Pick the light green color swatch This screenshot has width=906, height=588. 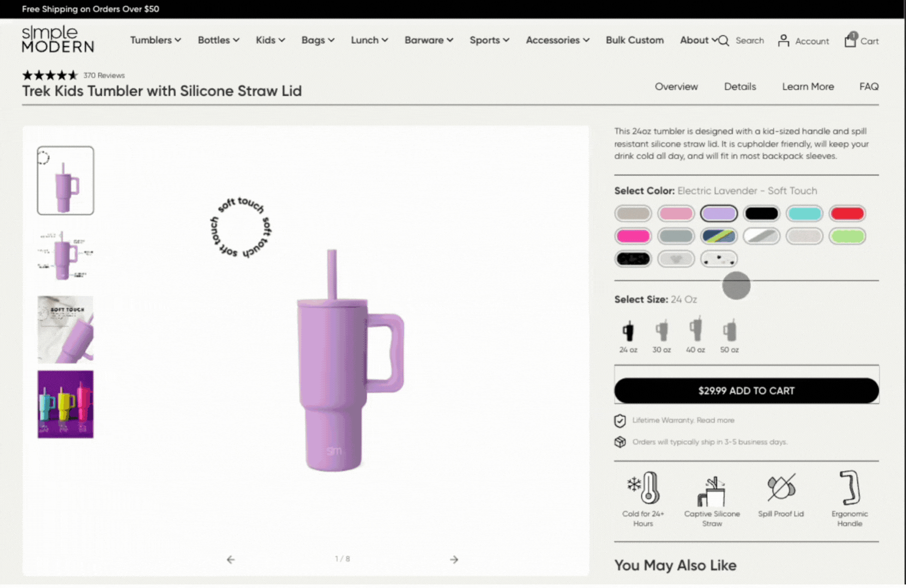(847, 236)
